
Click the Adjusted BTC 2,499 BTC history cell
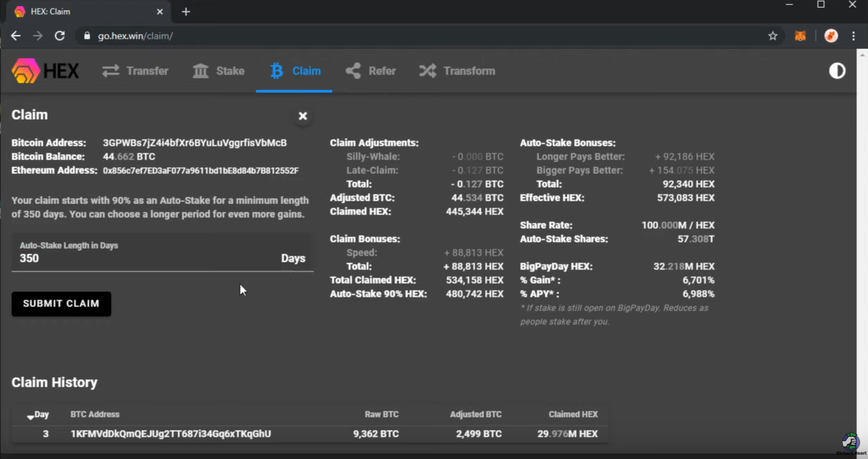coord(478,434)
